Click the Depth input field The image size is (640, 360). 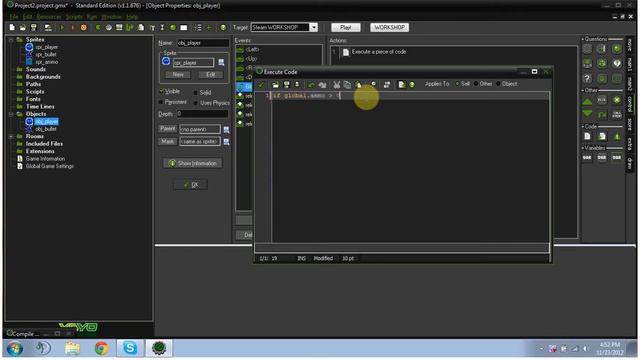pyautogui.click(x=202, y=114)
